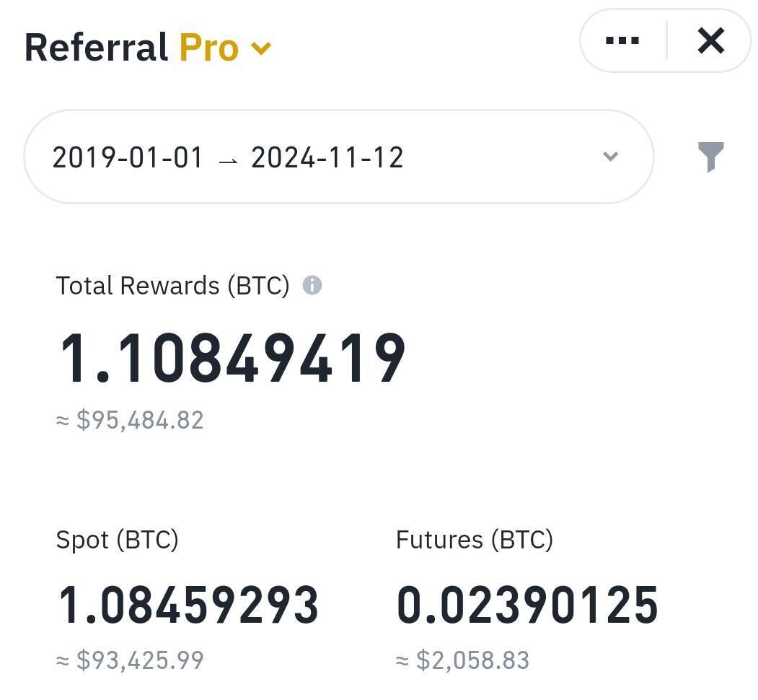Open the three-dot more options menu

[622, 41]
